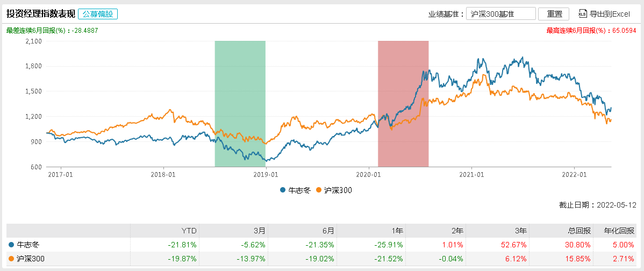Click the 最差连续6月回报 value label
Screen dimensions: 644x271
52,31
